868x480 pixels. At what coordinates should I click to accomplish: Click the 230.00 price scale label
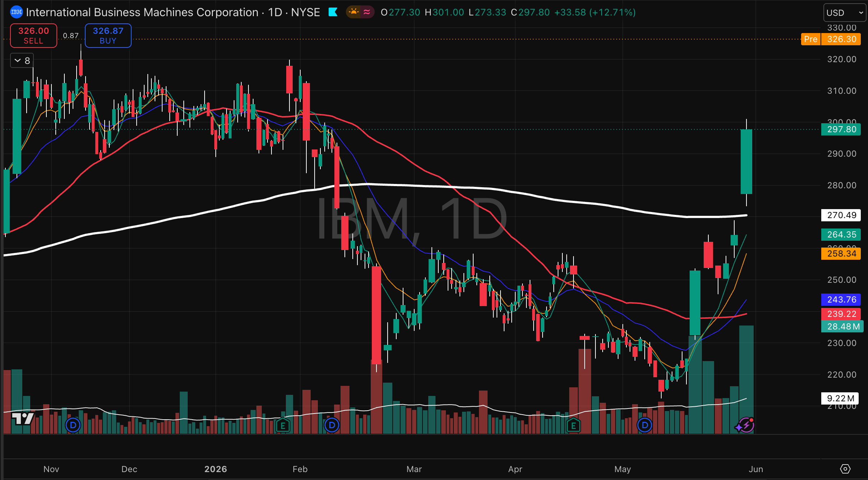tap(842, 343)
